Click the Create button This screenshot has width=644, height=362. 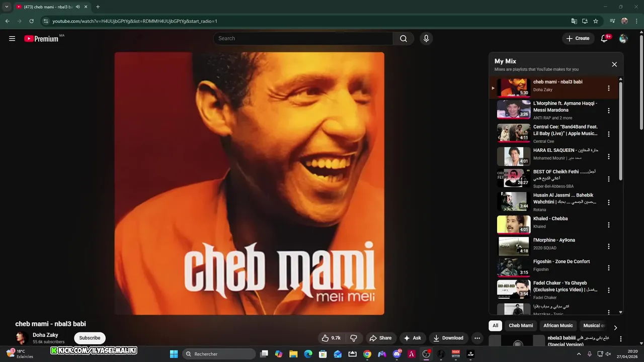tap(578, 38)
